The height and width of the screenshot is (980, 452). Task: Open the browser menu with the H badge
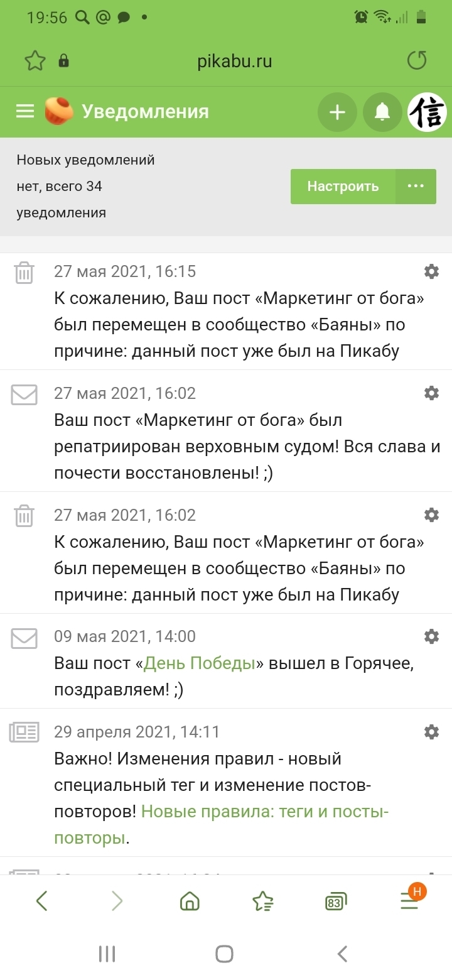[409, 901]
